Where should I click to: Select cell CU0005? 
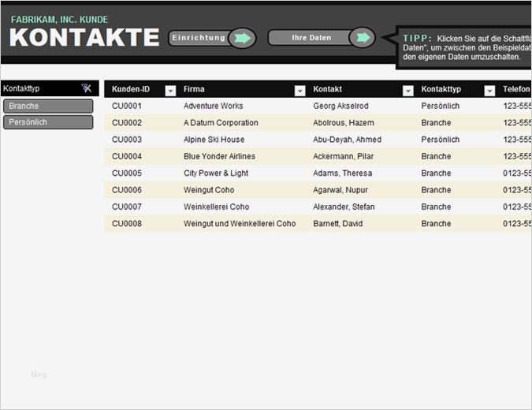tap(127, 173)
